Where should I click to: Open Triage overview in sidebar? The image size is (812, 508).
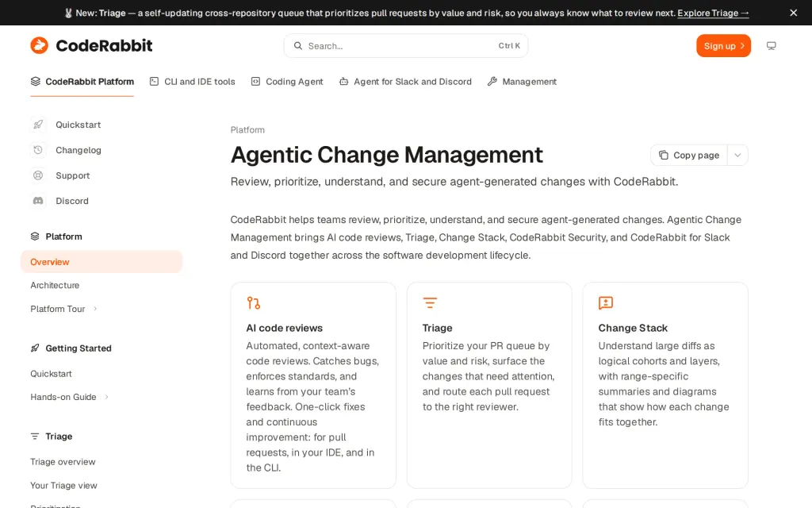(63, 462)
